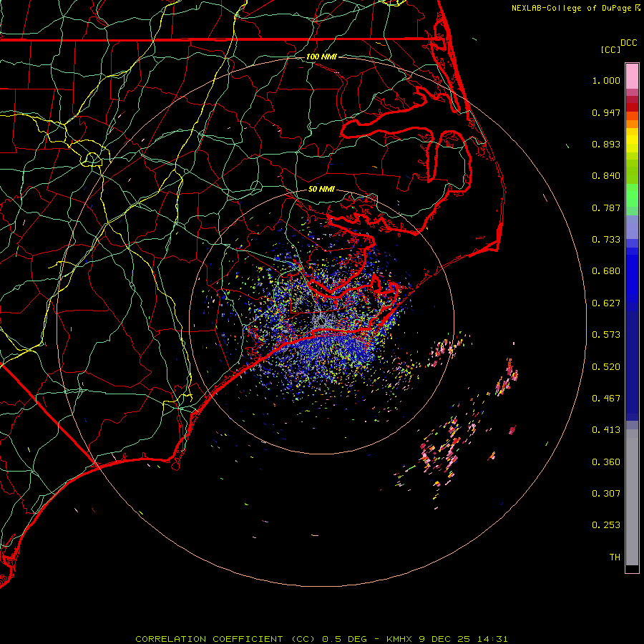Select the 0.413 legend value
The image size is (644, 644).
(606, 430)
